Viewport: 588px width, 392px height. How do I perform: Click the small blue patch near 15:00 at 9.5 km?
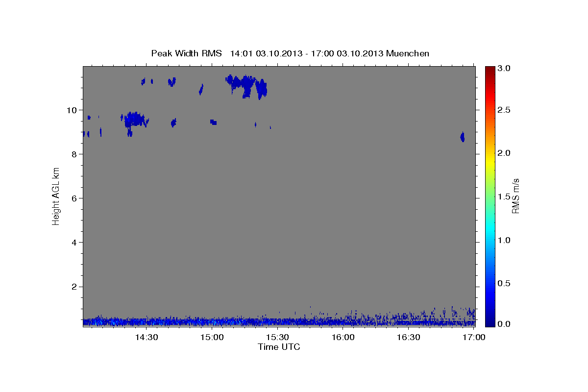[213, 122]
